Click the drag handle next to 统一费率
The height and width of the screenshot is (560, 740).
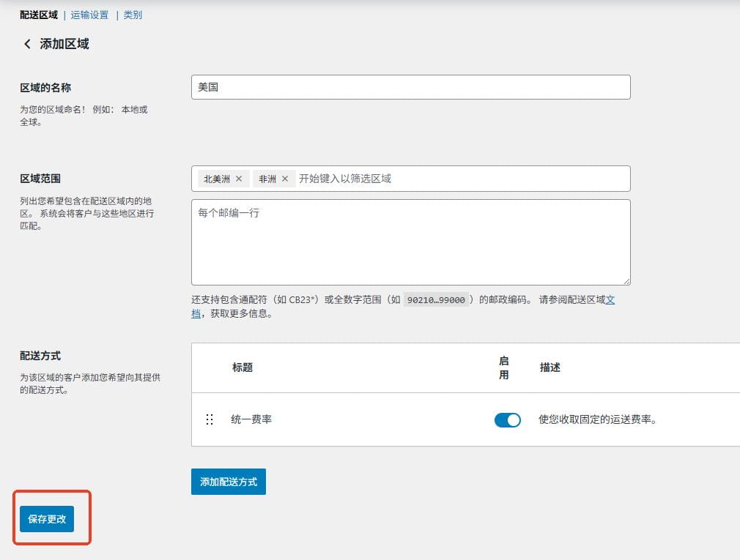pyautogui.click(x=210, y=419)
